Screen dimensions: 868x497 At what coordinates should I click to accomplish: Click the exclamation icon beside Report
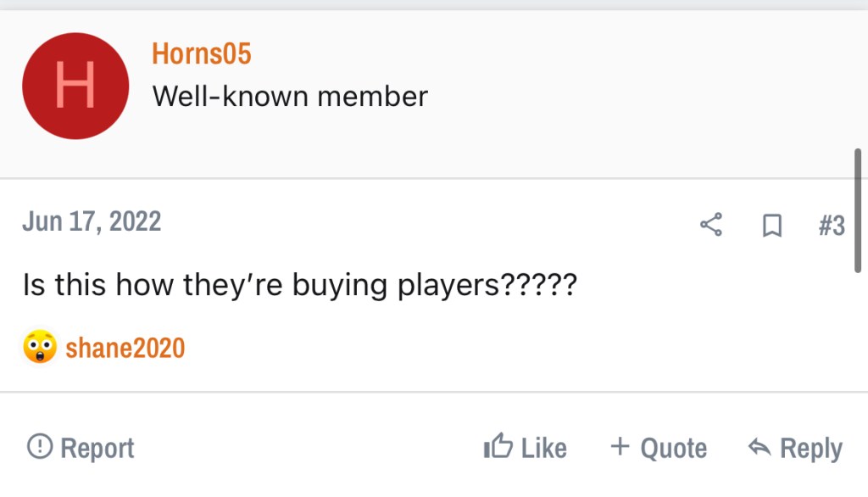point(39,446)
